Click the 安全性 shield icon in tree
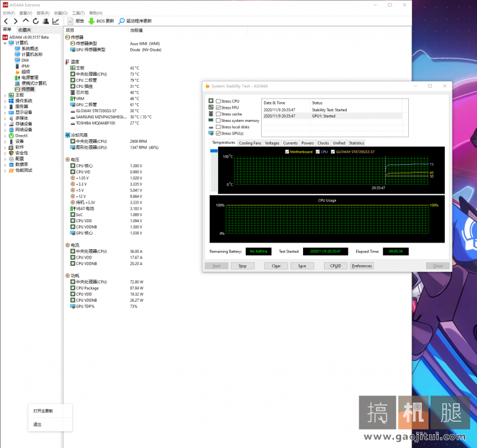 (11, 153)
